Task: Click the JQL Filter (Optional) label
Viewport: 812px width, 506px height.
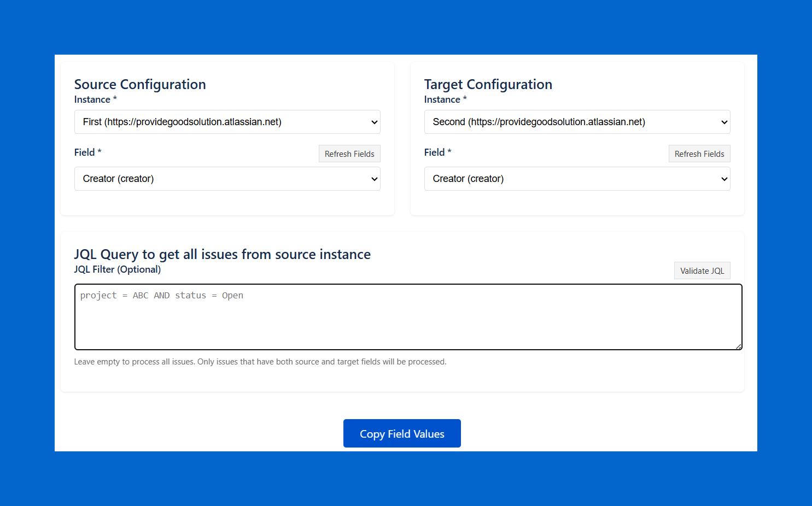Action: click(x=118, y=269)
